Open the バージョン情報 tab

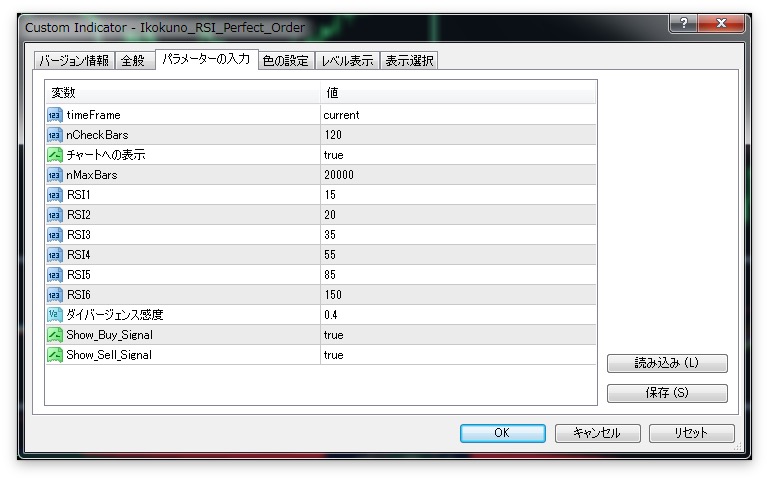click(x=74, y=61)
